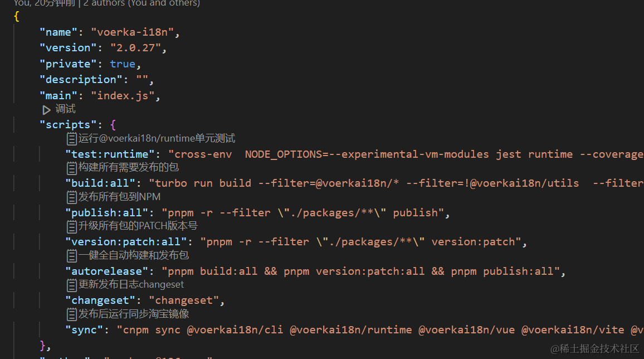Click the run icon beside 运行@voerkai18n/runtime单元测试
The width and height of the screenshot is (644, 359).
[72, 138]
